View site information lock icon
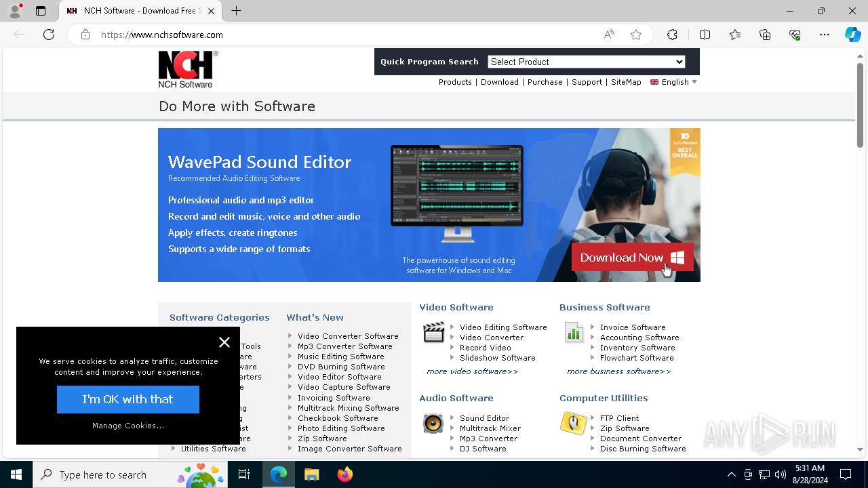This screenshot has width=868, height=488. (x=85, y=35)
